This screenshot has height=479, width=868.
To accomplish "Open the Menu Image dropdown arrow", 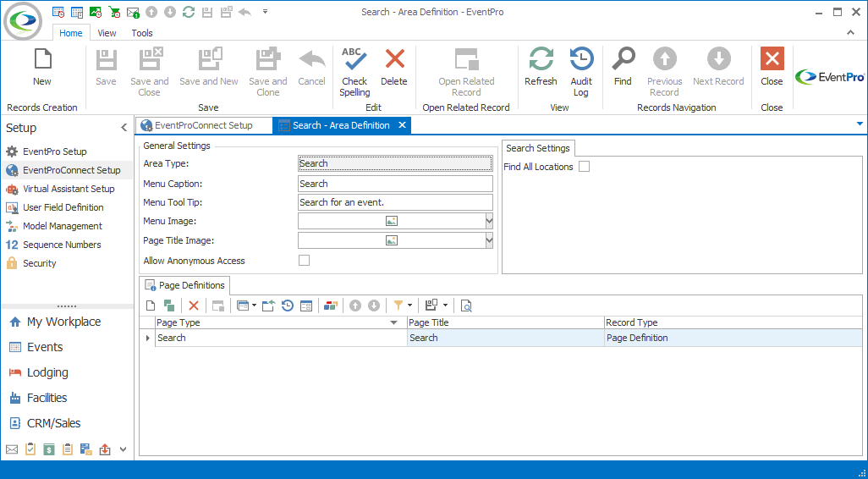I will point(489,221).
